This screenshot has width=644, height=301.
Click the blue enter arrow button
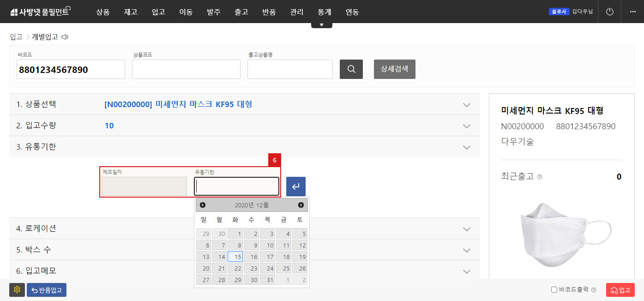click(x=295, y=187)
